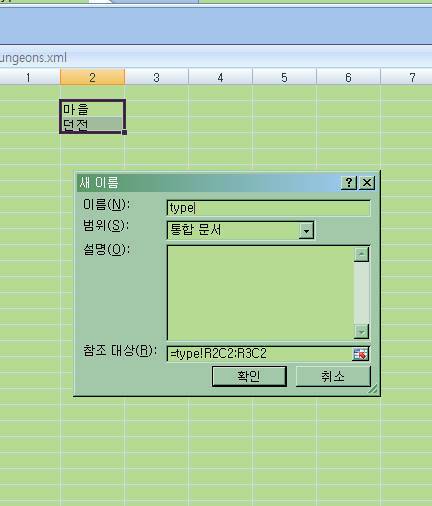432x506 pixels.
Task: Click the selection fill handle below 던전
Action: (x=124, y=132)
